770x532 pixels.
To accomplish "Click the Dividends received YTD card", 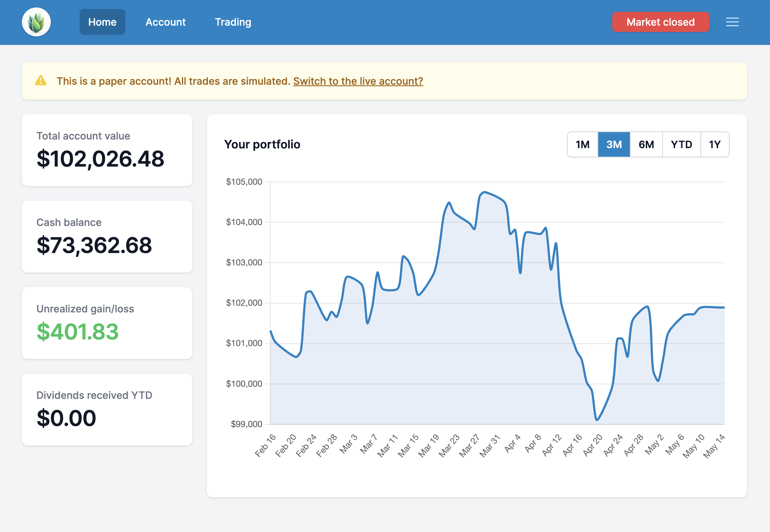I will (x=107, y=409).
